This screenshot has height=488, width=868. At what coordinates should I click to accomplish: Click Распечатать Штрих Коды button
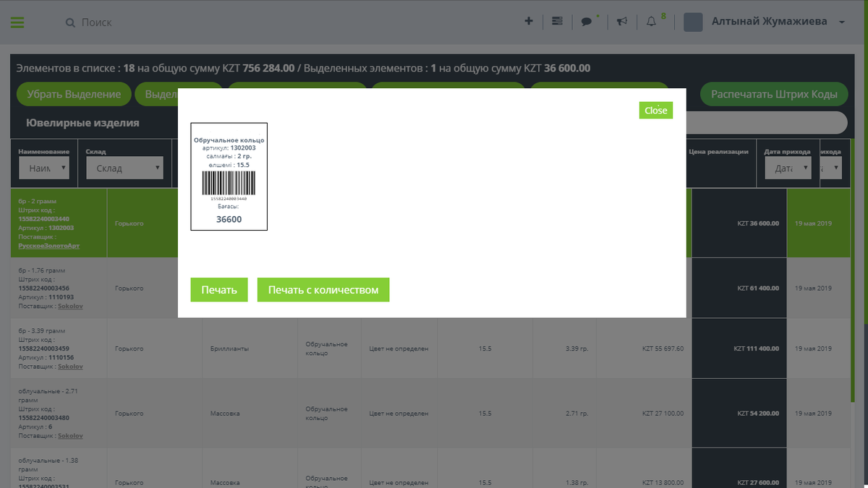pos(774,94)
